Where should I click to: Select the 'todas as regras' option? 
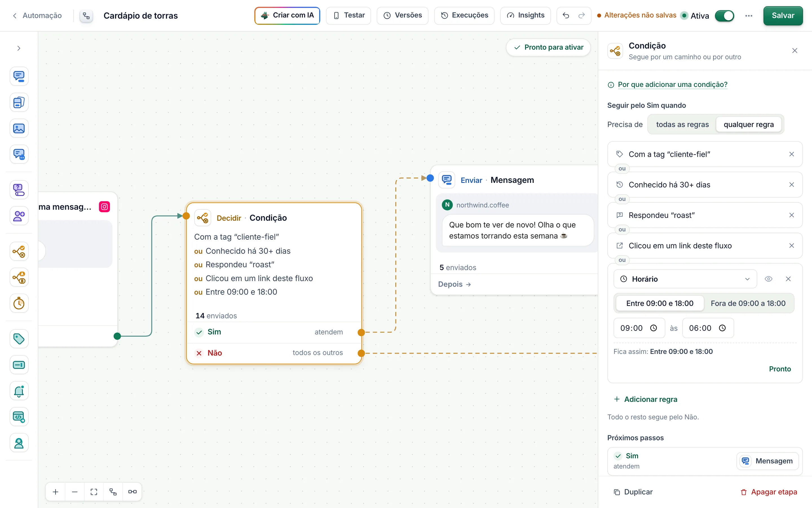682,124
